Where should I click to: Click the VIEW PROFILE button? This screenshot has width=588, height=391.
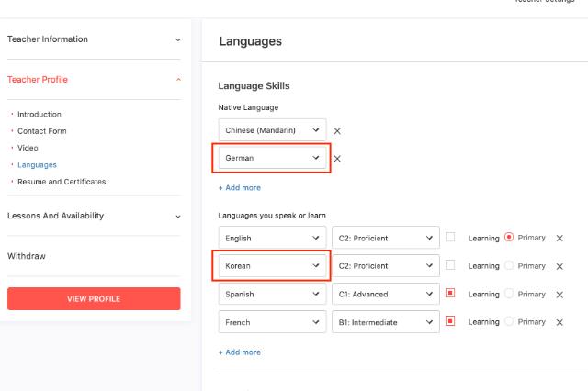tap(94, 298)
